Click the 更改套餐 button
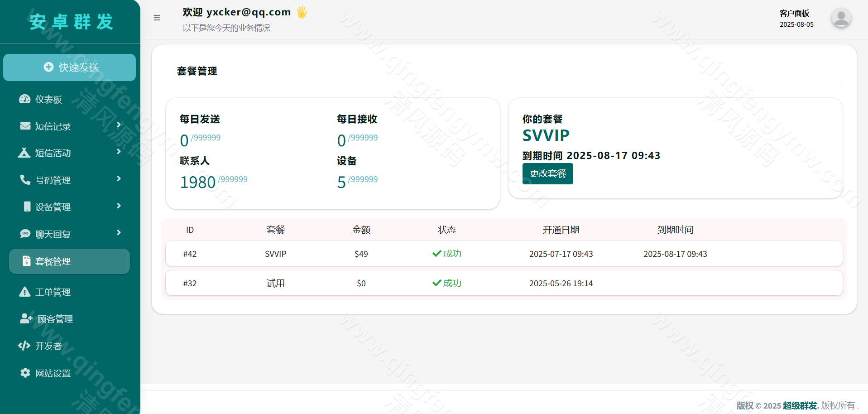Viewport: 868px width, 414px height. click(x=547, y=173)
